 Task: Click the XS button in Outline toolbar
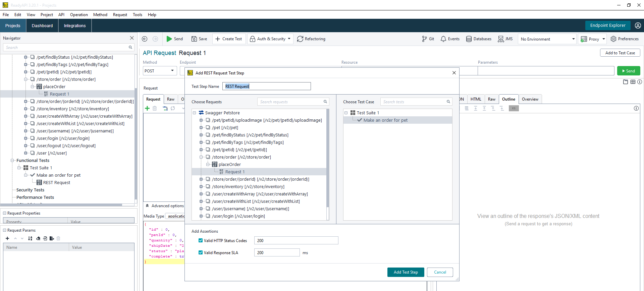[x=514, y=108]
